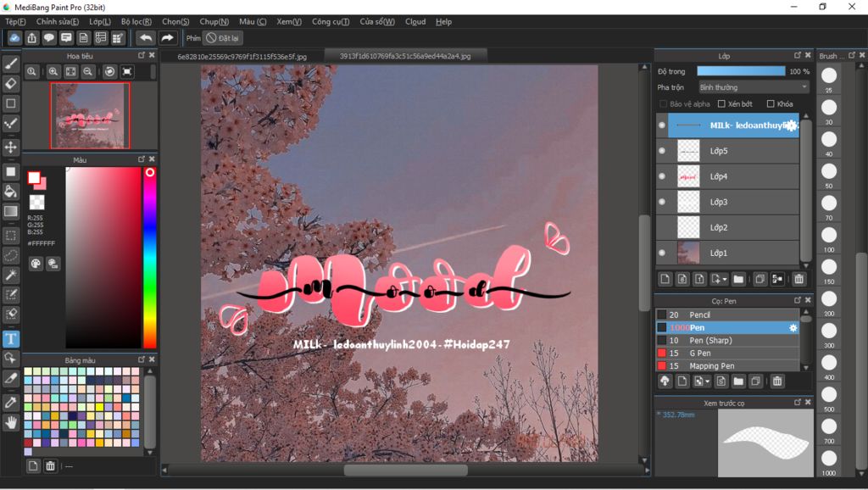
Task: Create a new layer folder
Action: tap(738, 279)
